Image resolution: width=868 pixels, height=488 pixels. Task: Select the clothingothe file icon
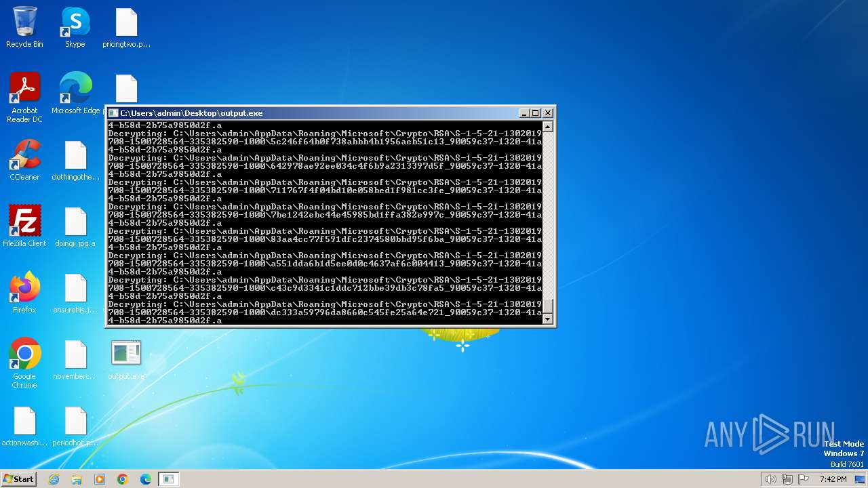click(x=76, y=160)
